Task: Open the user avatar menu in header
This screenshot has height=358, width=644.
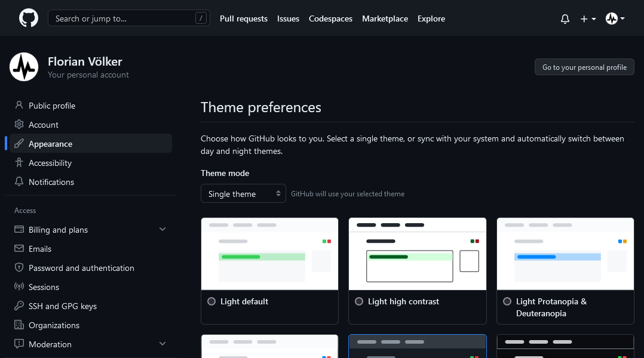Action: point(615,18)
